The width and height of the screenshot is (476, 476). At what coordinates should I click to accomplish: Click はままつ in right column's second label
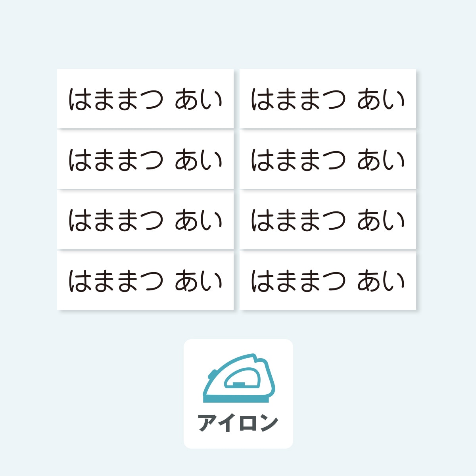click(x=298, y=160)
